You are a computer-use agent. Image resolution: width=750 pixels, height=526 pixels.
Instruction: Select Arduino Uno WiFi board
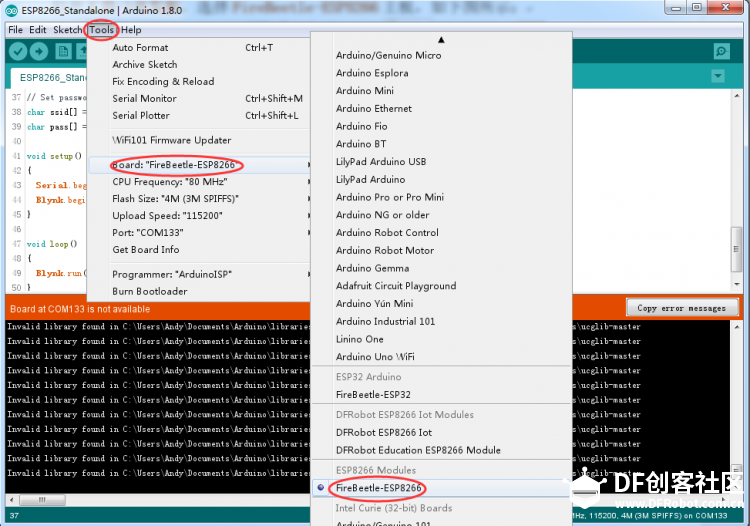click(441, 357)
